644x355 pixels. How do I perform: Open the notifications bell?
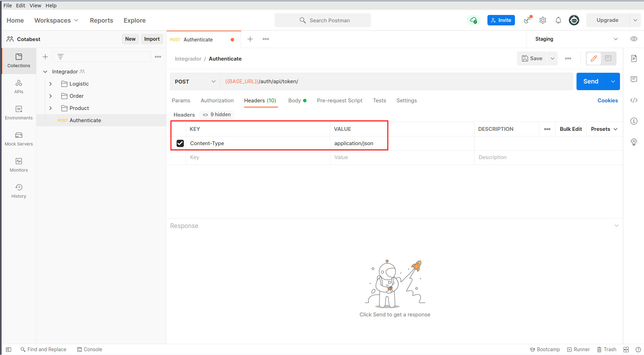(558, 20)
